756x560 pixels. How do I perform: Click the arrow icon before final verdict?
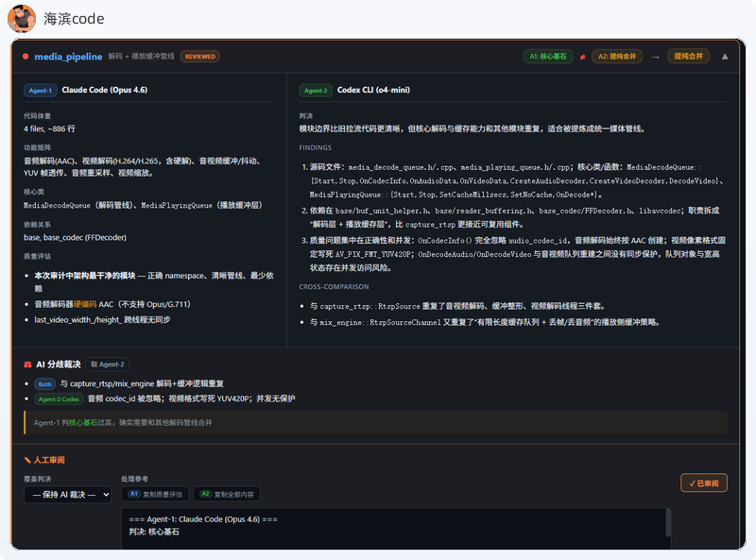655,57
